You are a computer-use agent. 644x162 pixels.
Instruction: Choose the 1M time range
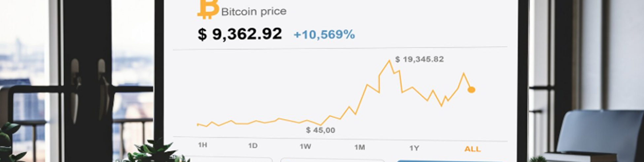pyautogui.click(x=359, y=147)
